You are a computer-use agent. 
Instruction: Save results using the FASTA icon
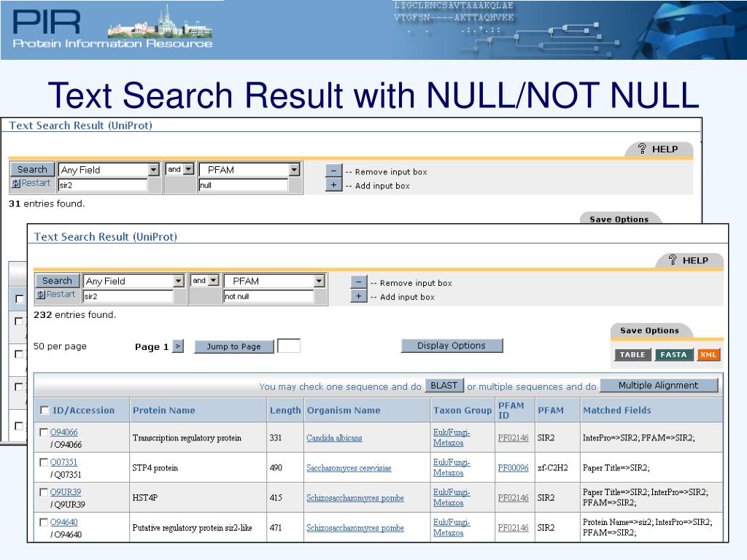pyautogui.click(x=673, y=355)
